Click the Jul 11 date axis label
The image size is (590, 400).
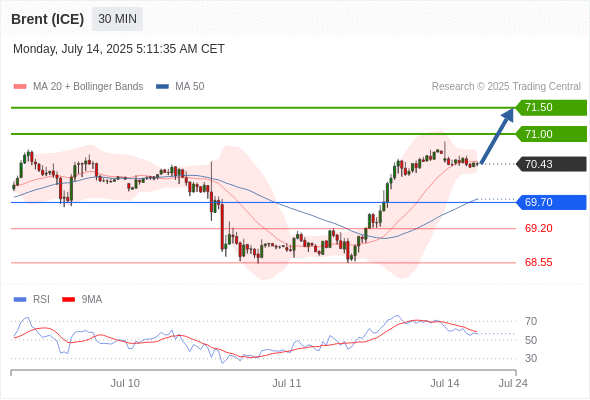pos(287,383)
